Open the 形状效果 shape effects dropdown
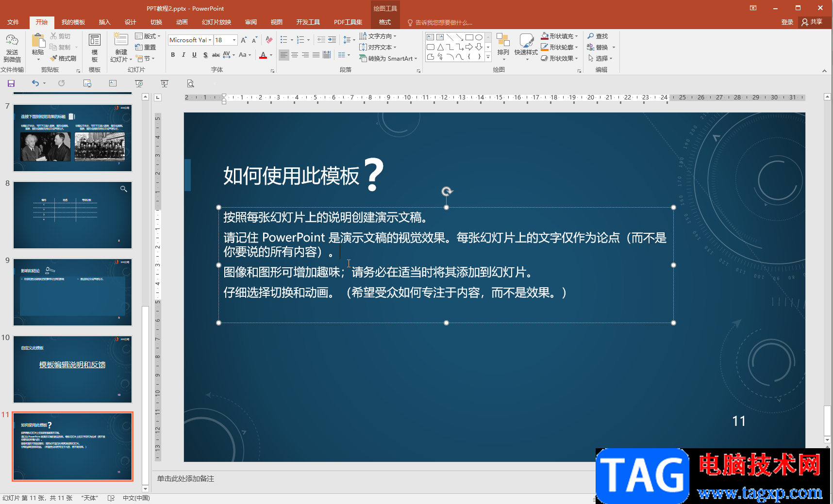The image size is (833, 504). click(560, 58)
